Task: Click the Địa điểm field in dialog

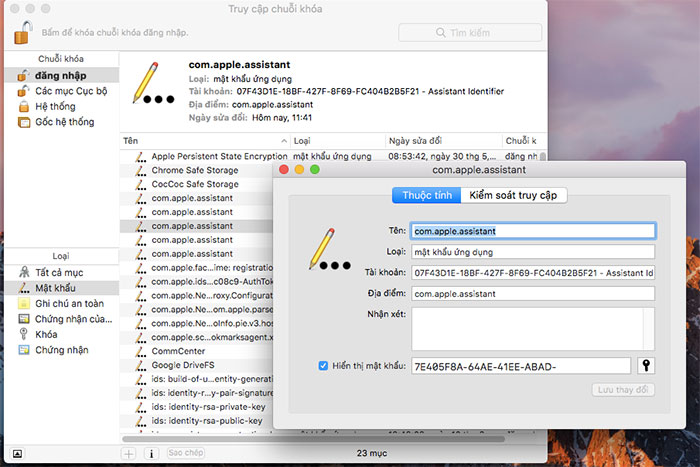Action: tap(533, 294)
